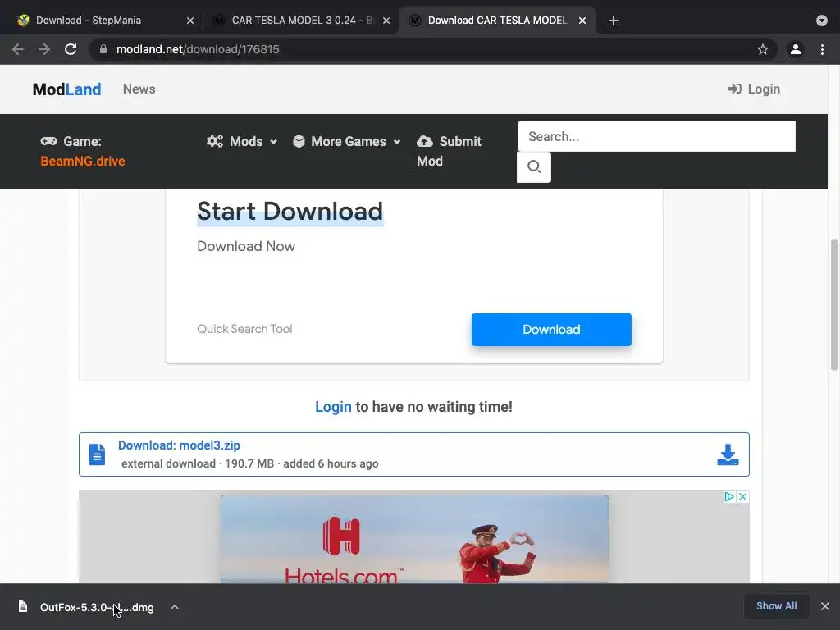Bookmark this page with the star icon
The image size is (840, 630).
[762, 49]
